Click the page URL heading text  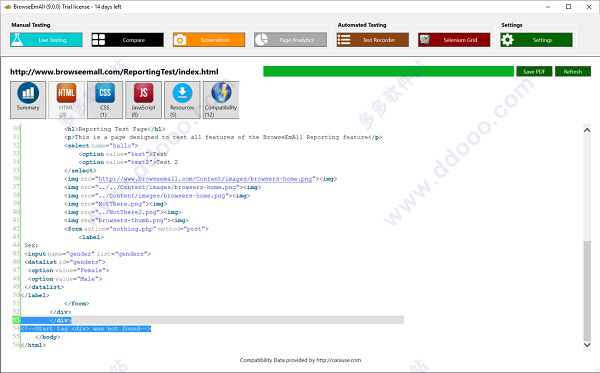pos(114,72)
